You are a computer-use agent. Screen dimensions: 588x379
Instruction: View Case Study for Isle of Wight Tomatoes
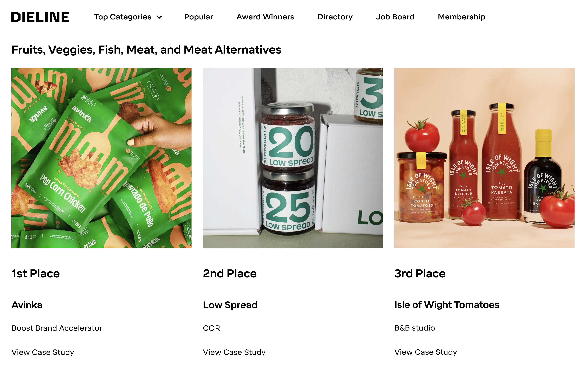pos(426,352)
